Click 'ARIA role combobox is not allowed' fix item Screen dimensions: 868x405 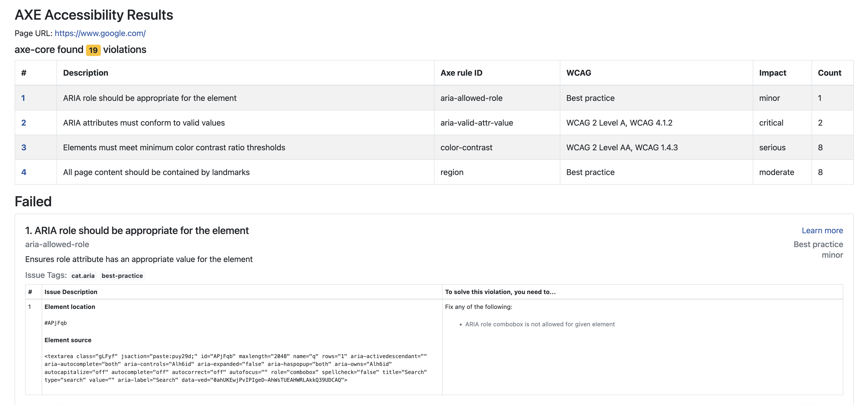[540, 324]
